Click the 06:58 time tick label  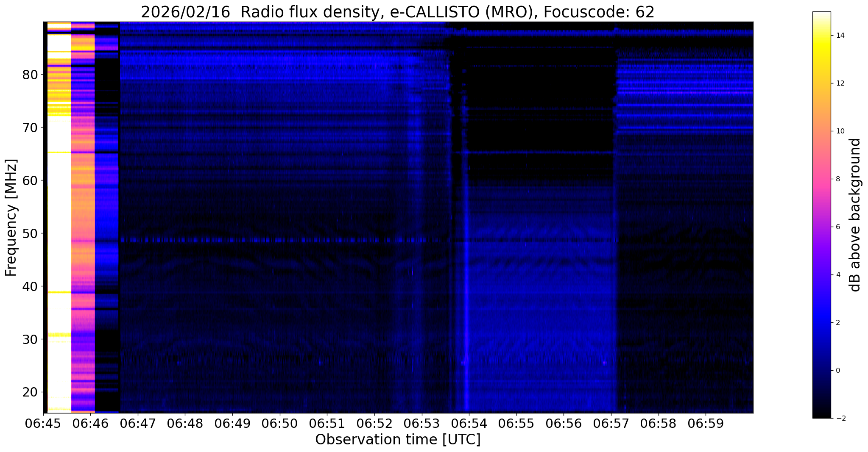[x=658, y=423]
